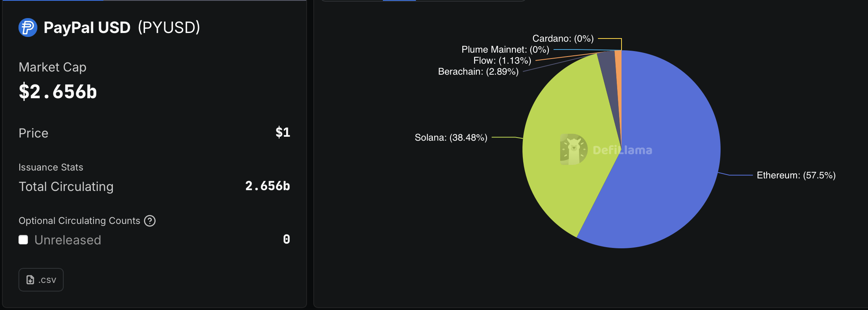Click the Plume Mainnet (0%) label
868x310 pixels.
pos(505,50)
